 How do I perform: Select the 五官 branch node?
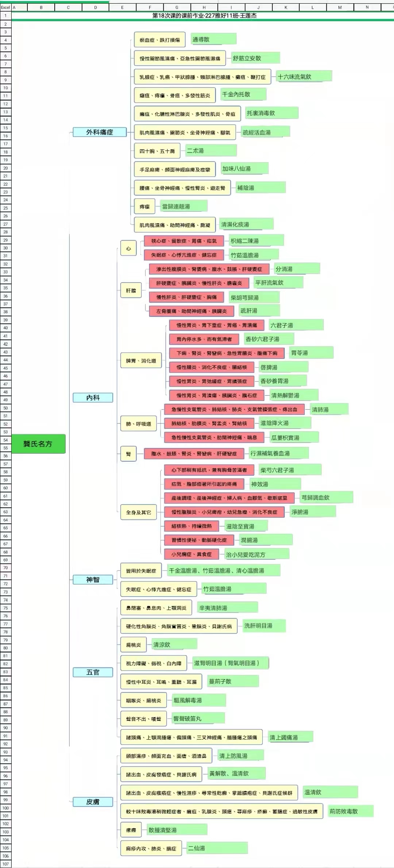(93, 672)
